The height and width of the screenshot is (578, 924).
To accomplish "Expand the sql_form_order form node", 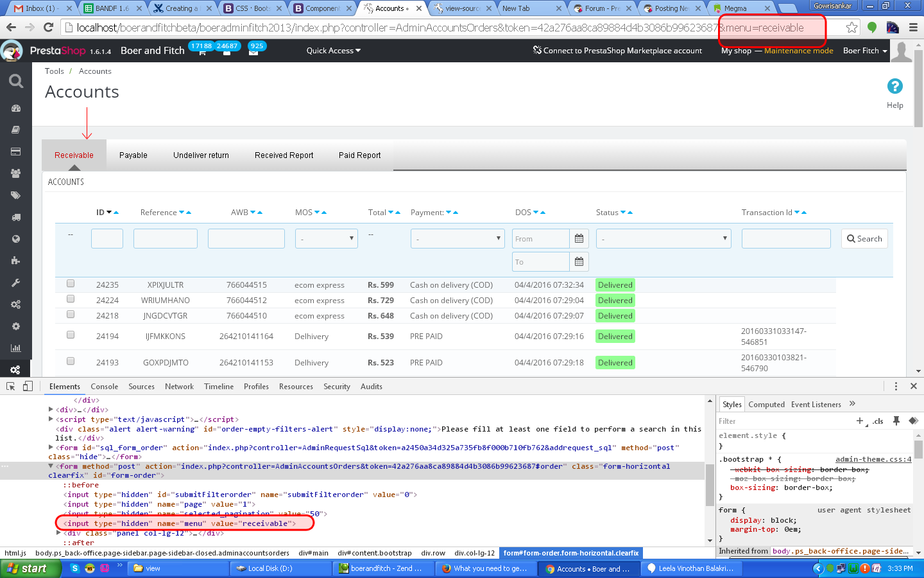I will (x=51, y=448).
